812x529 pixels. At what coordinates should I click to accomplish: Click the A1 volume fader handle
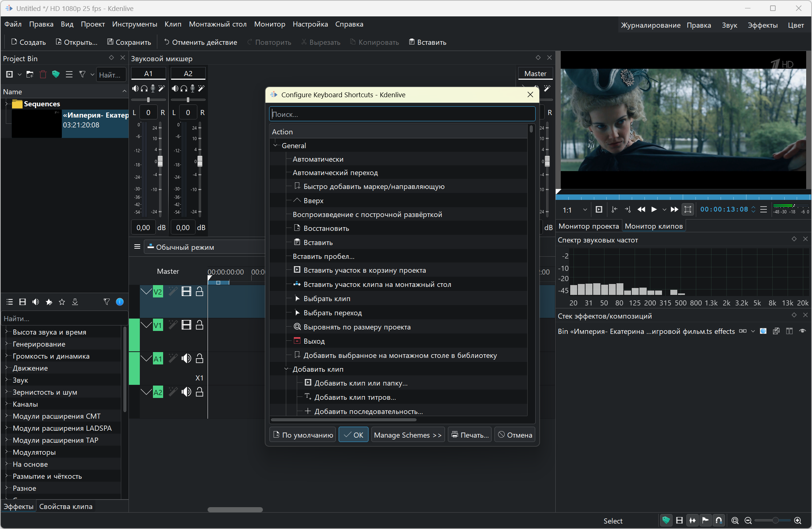pos(160,161)
